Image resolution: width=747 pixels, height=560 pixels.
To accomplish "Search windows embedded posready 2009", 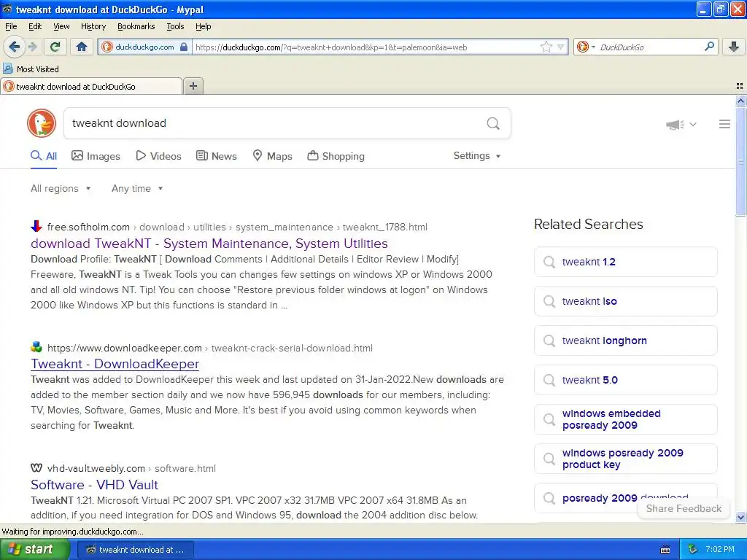I will pos(625,419).
